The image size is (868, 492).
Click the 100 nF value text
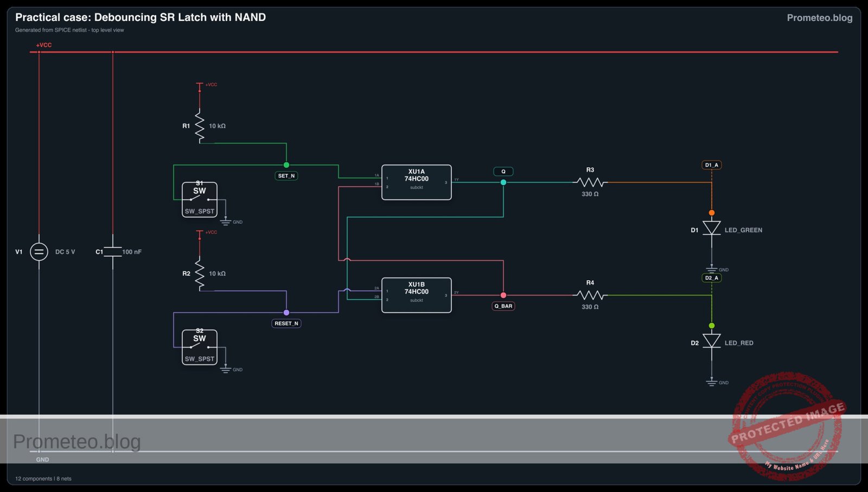(x=132, y=252)
